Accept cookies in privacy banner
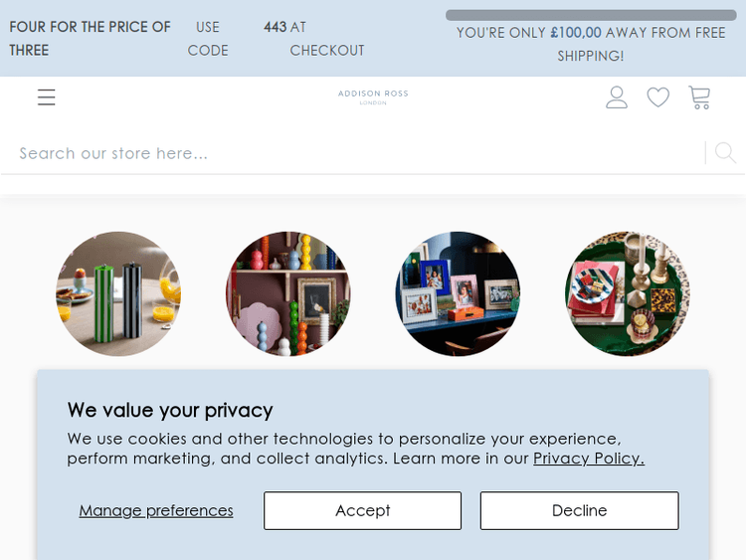Image resolution: width=746 pixels, height=560 pixels. (362, 510)
